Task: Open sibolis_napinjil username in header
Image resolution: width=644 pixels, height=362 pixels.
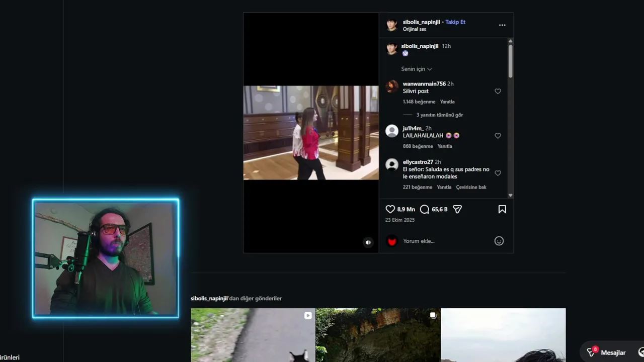Action: click(421, 22)
